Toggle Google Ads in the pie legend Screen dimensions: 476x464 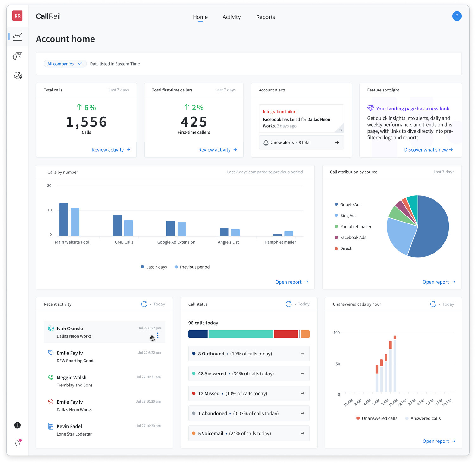coord(348,204)
